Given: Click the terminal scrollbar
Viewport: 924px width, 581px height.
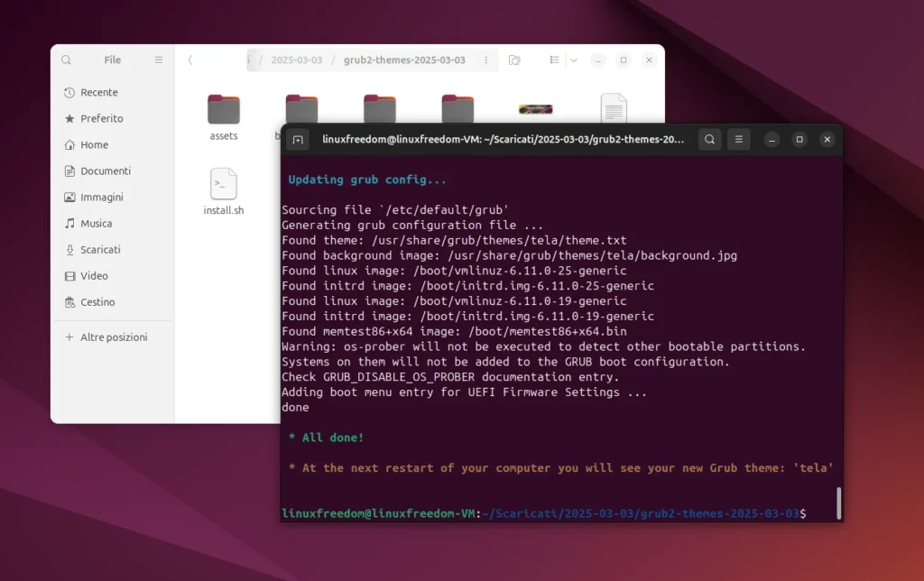Looking at the screenshot, I should tap(838, 503).
